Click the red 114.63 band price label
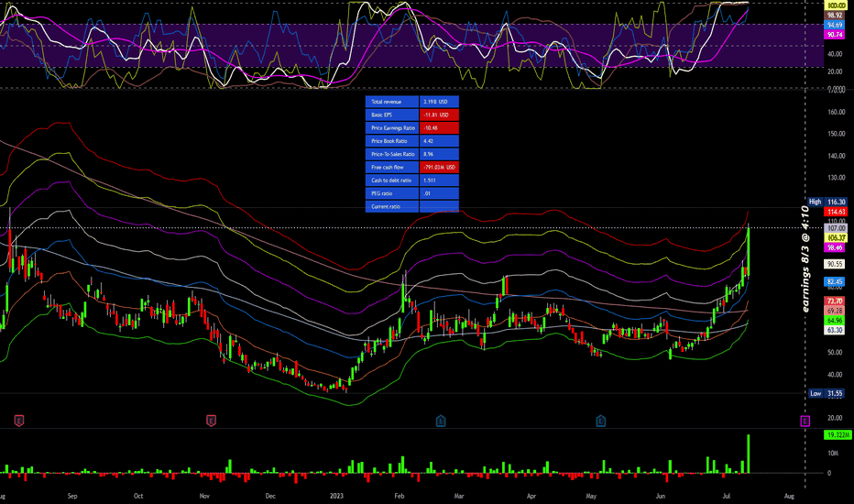Screen dimensions: 854x504 point(836,212)
